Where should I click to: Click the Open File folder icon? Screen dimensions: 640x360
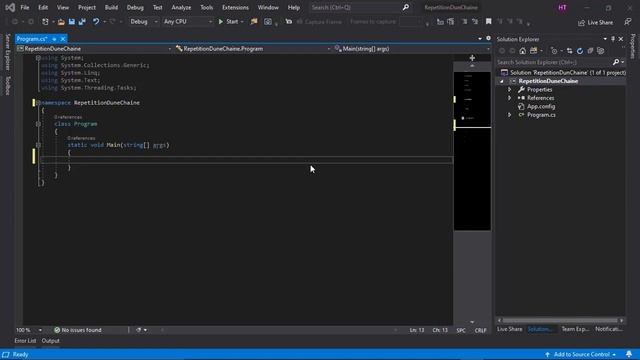click(x=61, y=22)
